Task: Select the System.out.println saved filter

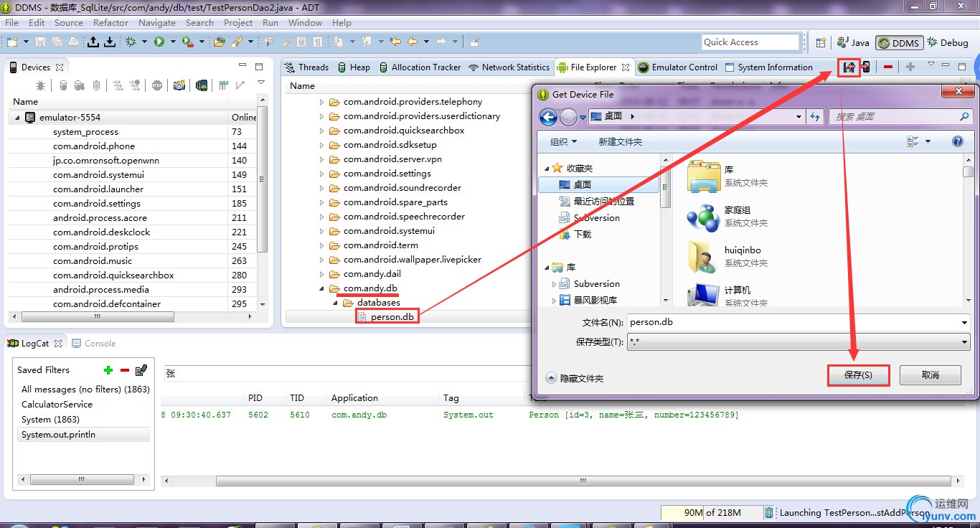Action: click(85, 435)
